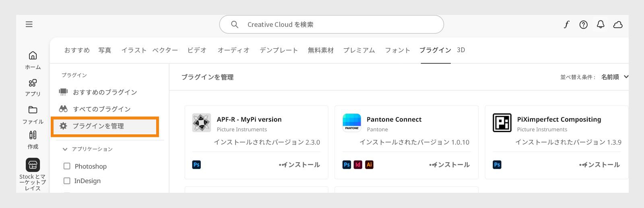Switch to the テンプレート tab
Image resolution: width=644 pixels, height=208 pixels.
point(279,50)
